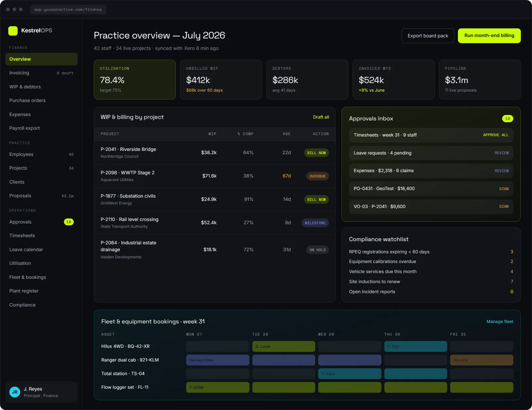The image size is (532, 410).
Task: Click P-2041 · Riverside Bridge project name
Action: (x=128, y=149)
